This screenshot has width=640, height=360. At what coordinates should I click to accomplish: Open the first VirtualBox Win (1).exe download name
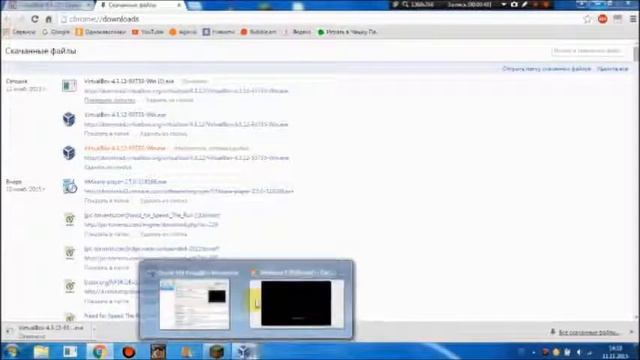(129, 81)
